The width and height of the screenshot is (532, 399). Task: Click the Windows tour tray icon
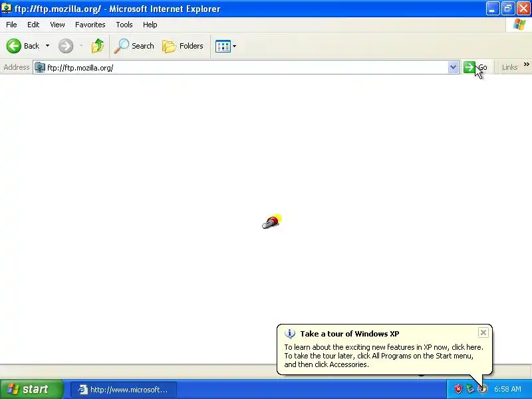(x=482, y=389)
